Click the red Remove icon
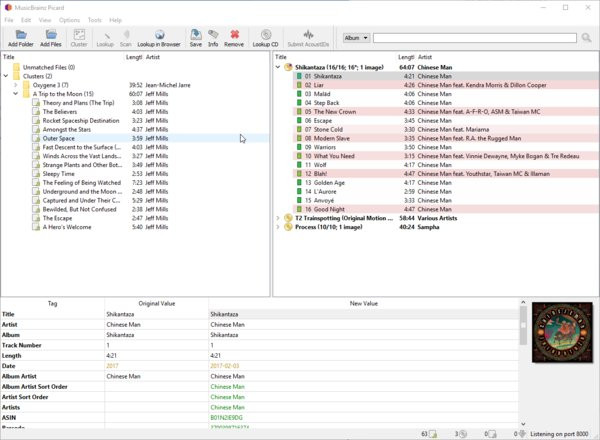The image size is (600, 440). tap(234, 34)
